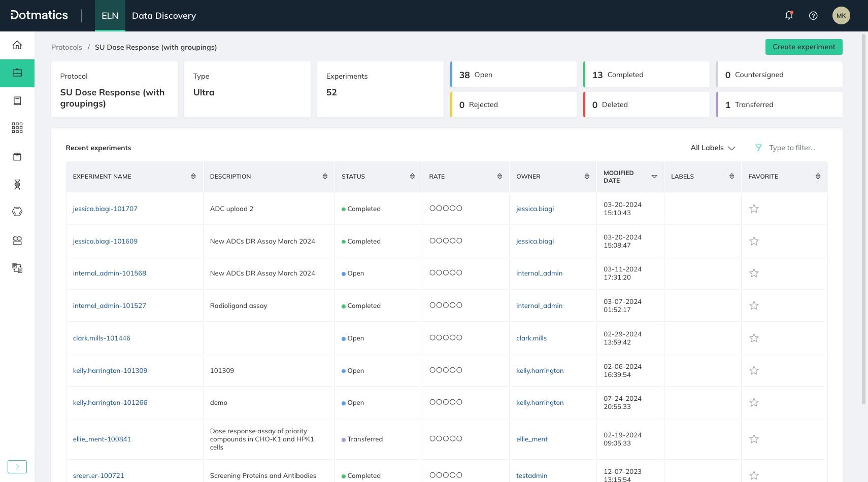Sort by Labels column
The height and width of the screenshot is (482, 868).
[x=731, y=177]
